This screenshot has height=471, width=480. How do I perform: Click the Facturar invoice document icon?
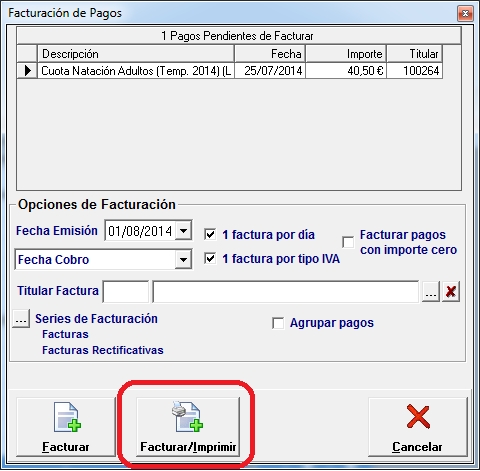coord(67,417)
